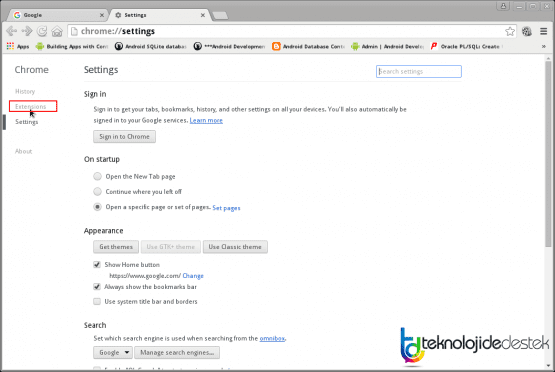Viewport: 555px width, 372px height.
Task: Select Open a specific page radio
Action: point(97,207)
